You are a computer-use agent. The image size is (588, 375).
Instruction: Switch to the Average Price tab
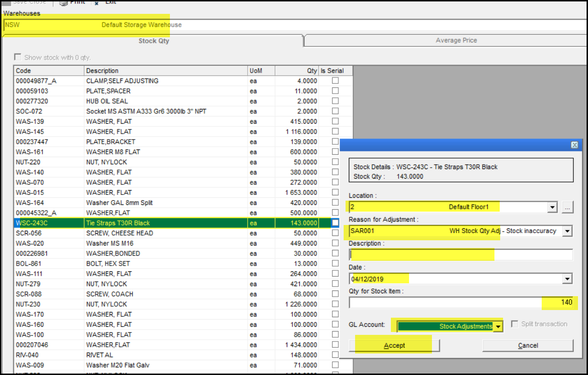coord(456,41)
